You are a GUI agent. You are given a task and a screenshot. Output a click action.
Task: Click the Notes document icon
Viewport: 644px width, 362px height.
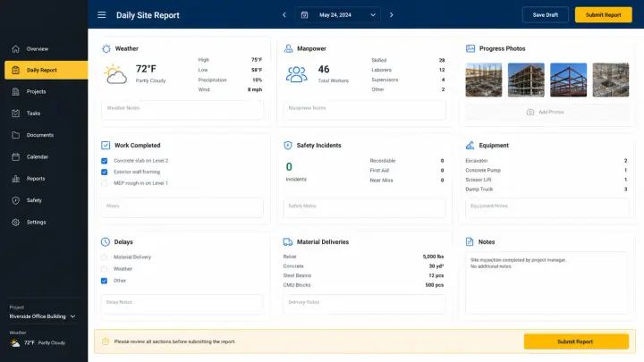click(x=470, y=241)
